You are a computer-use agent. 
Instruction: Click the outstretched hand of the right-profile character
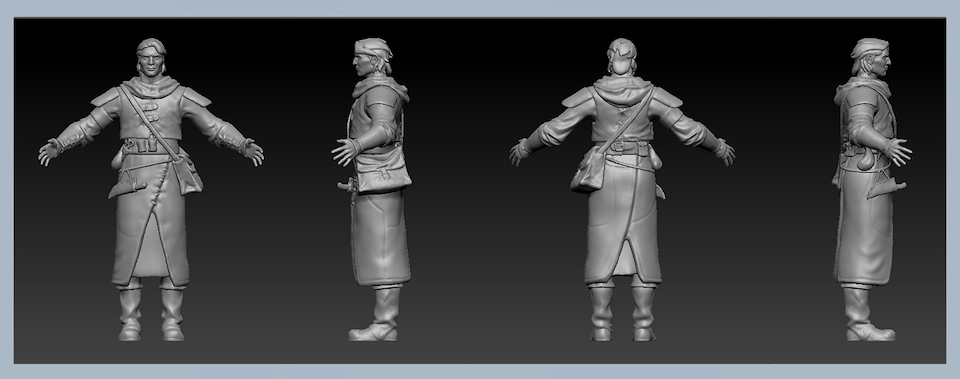(899, 151)
